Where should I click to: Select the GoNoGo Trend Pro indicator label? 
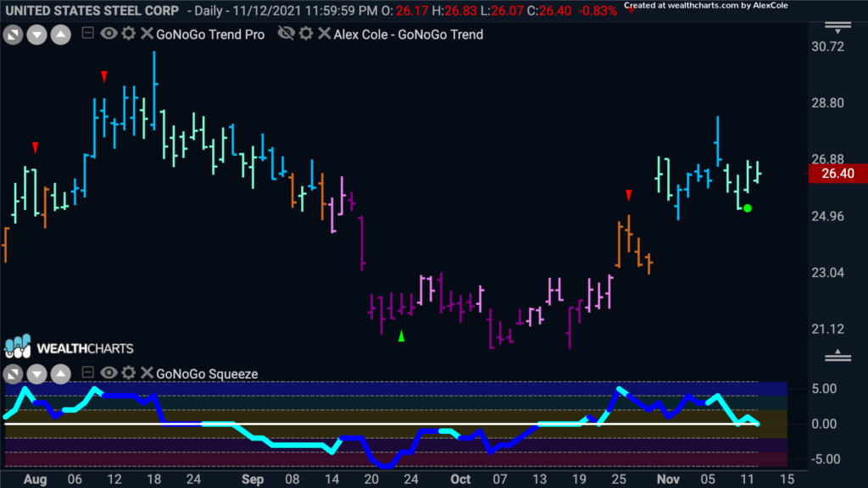click(210, 34)
